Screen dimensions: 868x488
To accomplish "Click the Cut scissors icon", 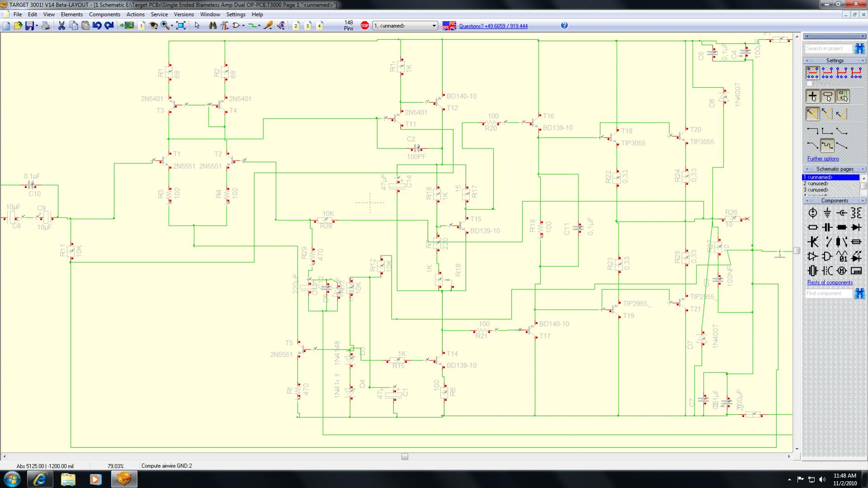I will tap(62, 26).
